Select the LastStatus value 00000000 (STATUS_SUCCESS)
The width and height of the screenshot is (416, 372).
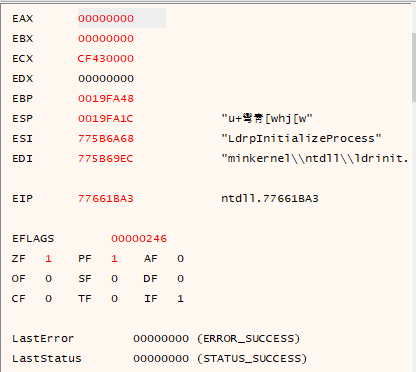220,358
